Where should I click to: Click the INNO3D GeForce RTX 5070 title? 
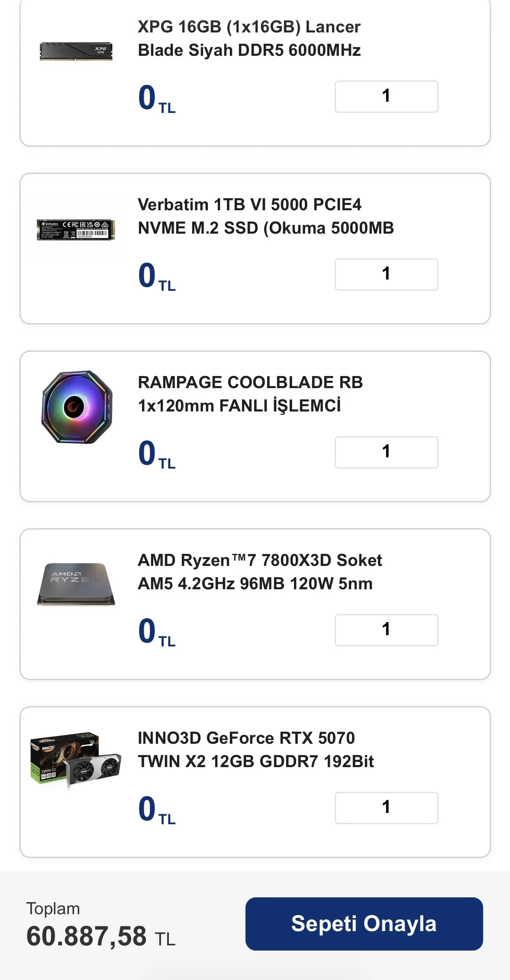pyautogui.click(x=255, y=750)
